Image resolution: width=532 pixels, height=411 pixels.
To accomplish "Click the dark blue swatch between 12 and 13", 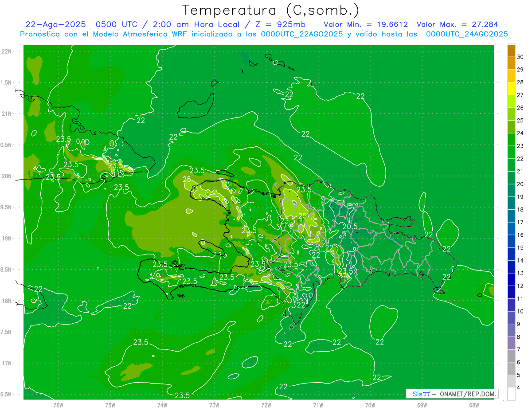I will (511, 280).
